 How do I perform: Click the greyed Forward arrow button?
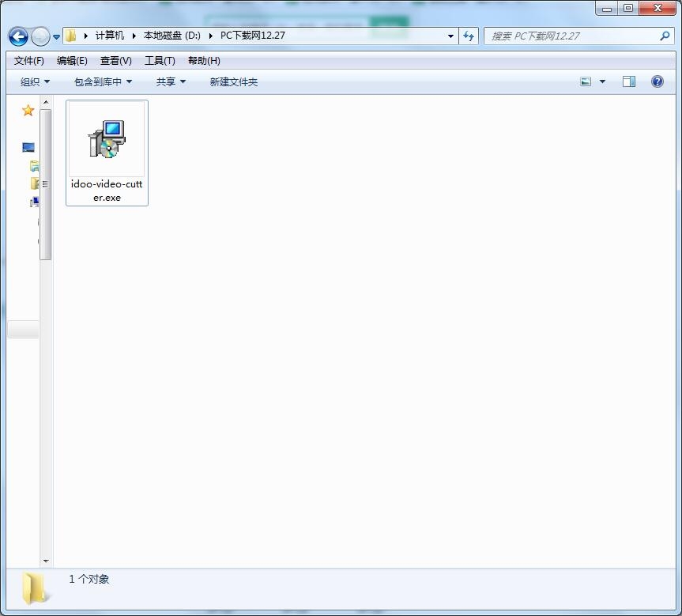coord(40,36)
